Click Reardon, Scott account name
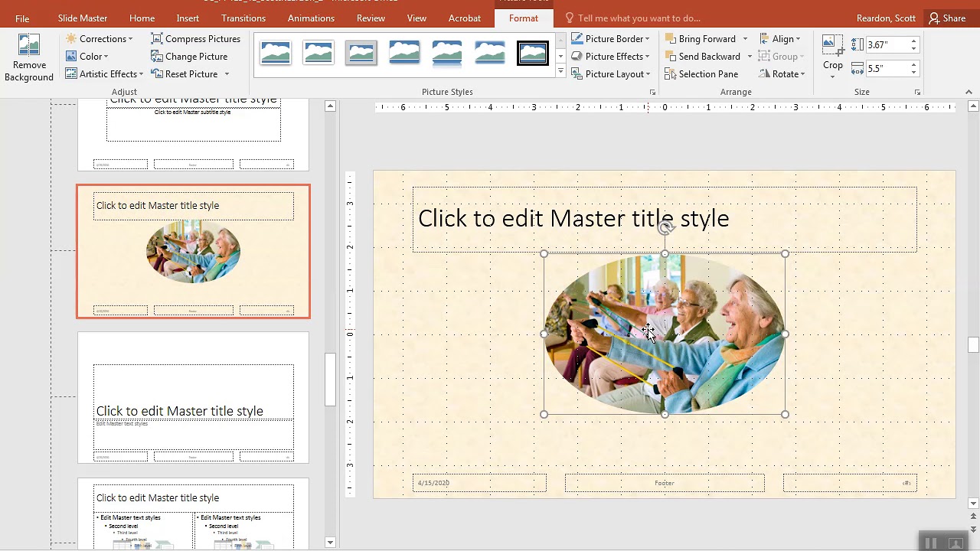The width and height of the screenshot is (980, 551). [886, 18]
